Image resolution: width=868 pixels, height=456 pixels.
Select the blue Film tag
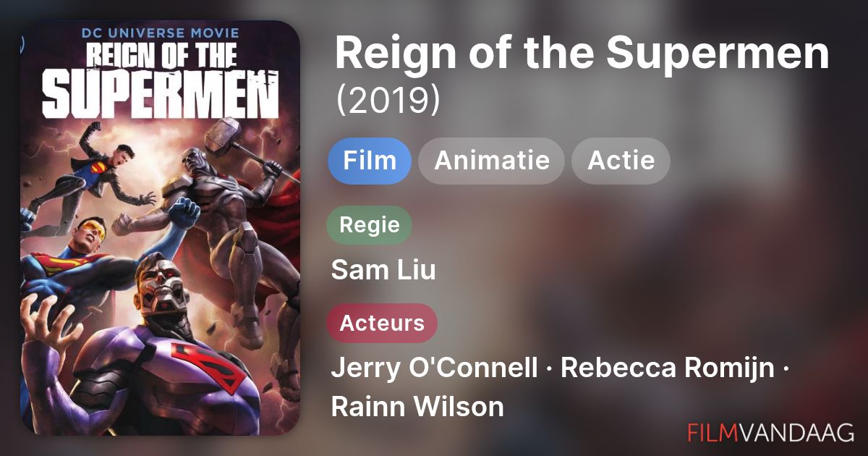(370, 161)
